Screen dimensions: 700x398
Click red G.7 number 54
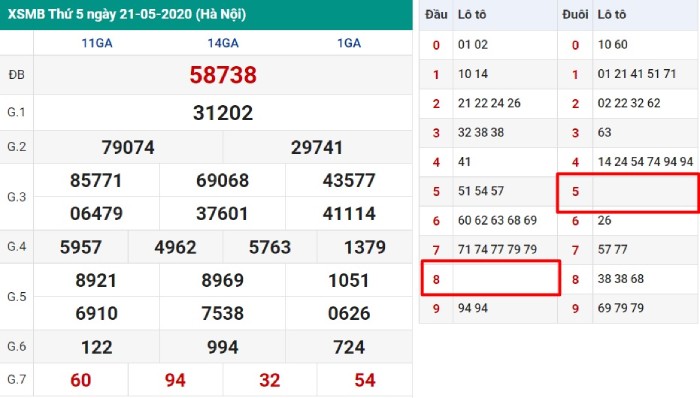[x=365, y=380]
